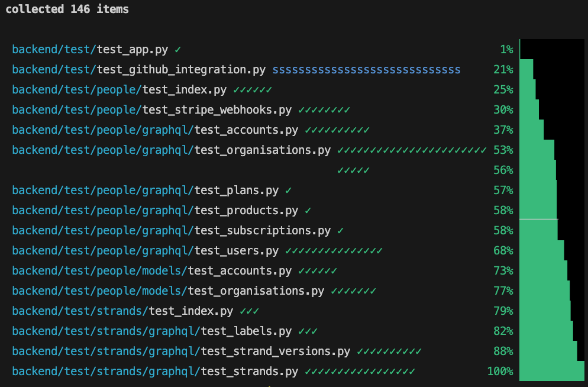Click test_products.py path
The height and width of the screenshot is (387, 588).
click(x=155, y=211)
